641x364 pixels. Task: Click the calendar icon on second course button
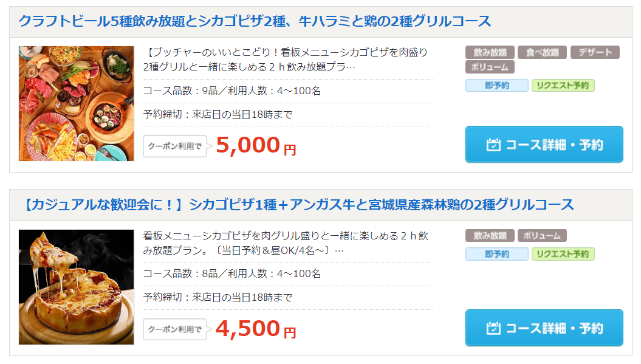tap(493, 328)
